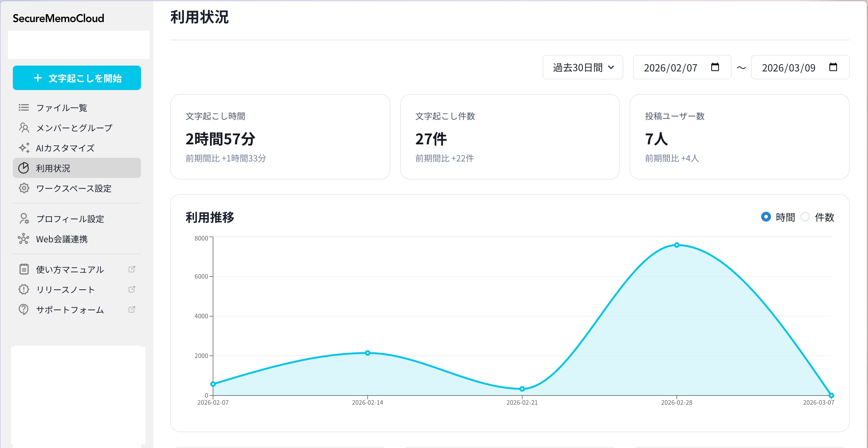Click the Web会議連携 network icon
Viewport: 868px width, 448px height.
coord(23,239)
